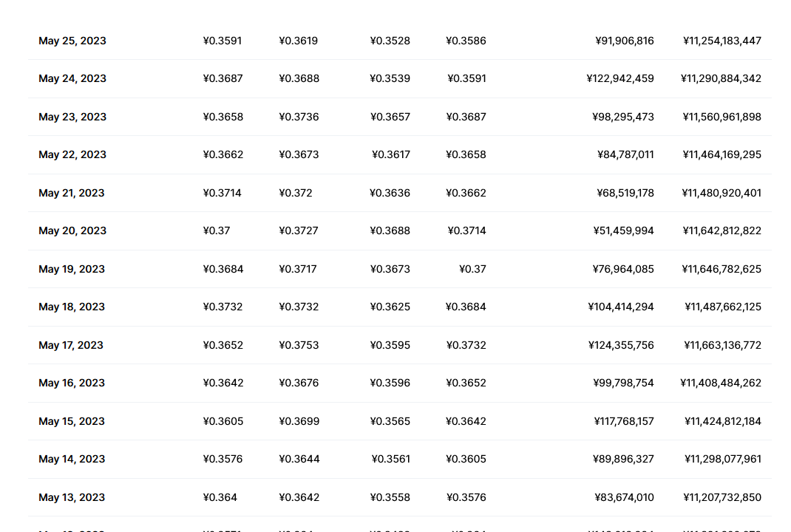Click the high price ¥0.3699

pyautogui.click(x=299, y=421)
